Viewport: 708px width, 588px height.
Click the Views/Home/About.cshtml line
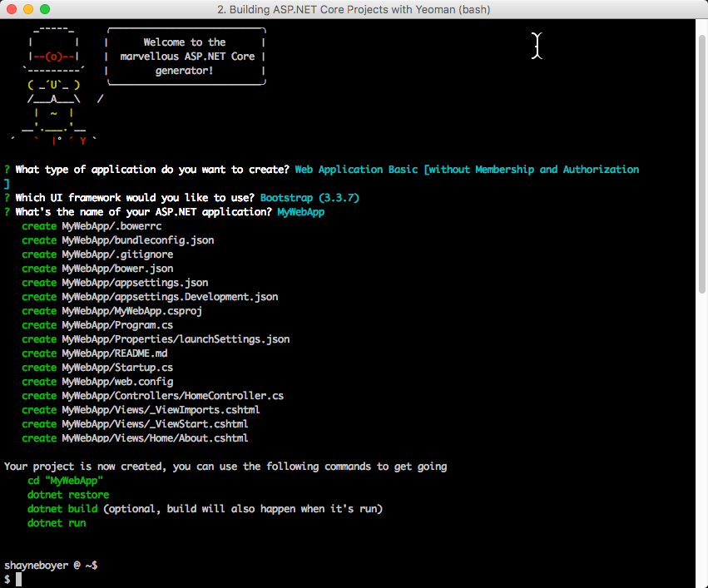[135, 438]
